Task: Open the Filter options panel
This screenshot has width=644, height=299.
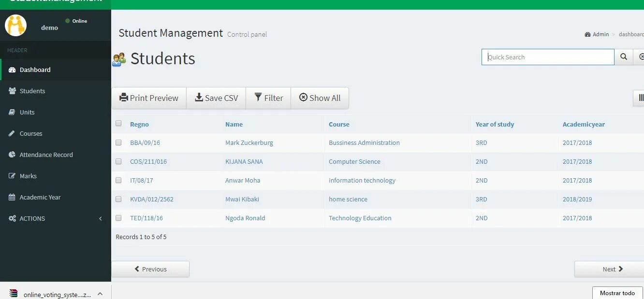Action: point(268,98)
